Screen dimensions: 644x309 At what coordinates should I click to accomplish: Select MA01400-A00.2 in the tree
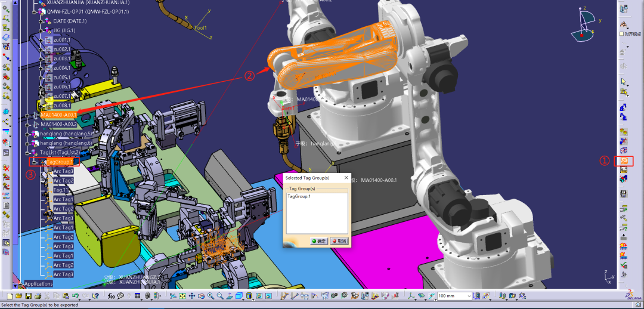pyautogui.click(x=58, y=124)
